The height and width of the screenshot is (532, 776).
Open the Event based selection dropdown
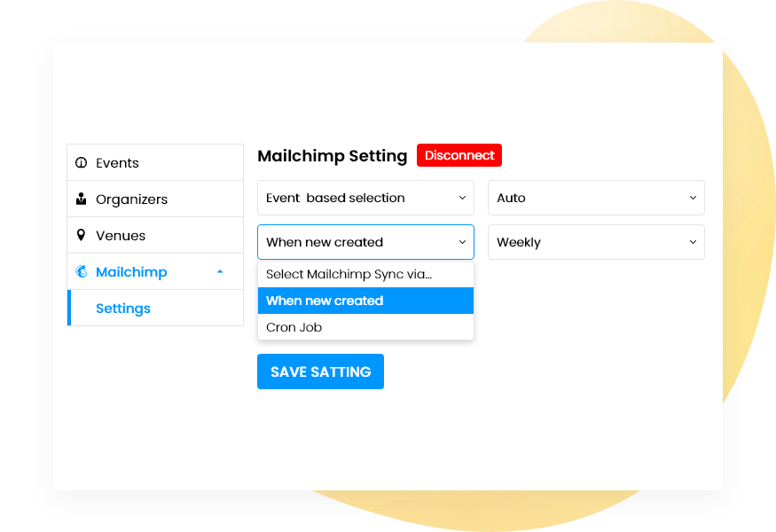[x=365, y=198]
